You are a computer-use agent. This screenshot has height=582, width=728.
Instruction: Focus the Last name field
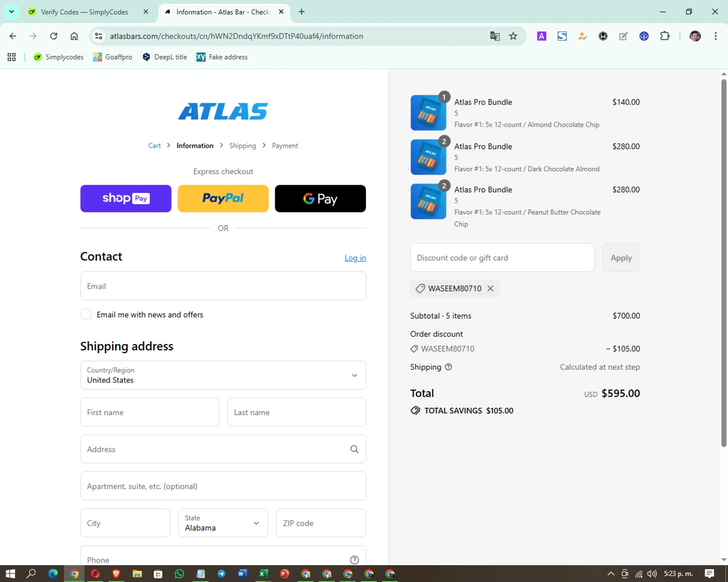coord(297,412)
